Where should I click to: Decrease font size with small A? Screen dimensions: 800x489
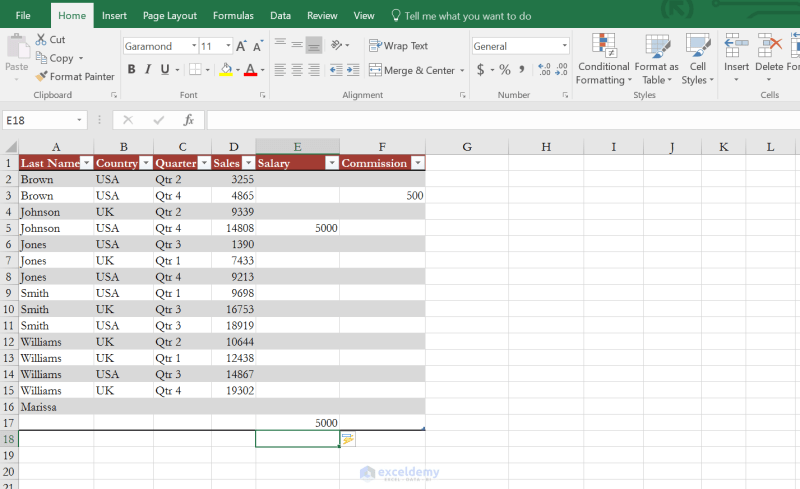click(x=258, y=46)
